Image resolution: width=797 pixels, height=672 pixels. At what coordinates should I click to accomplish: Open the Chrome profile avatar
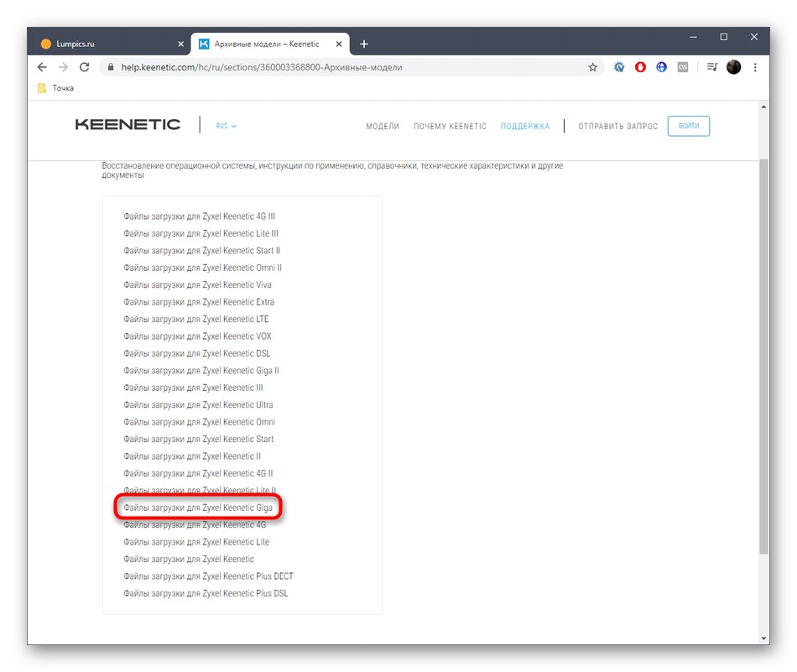[x=733, y=67]
